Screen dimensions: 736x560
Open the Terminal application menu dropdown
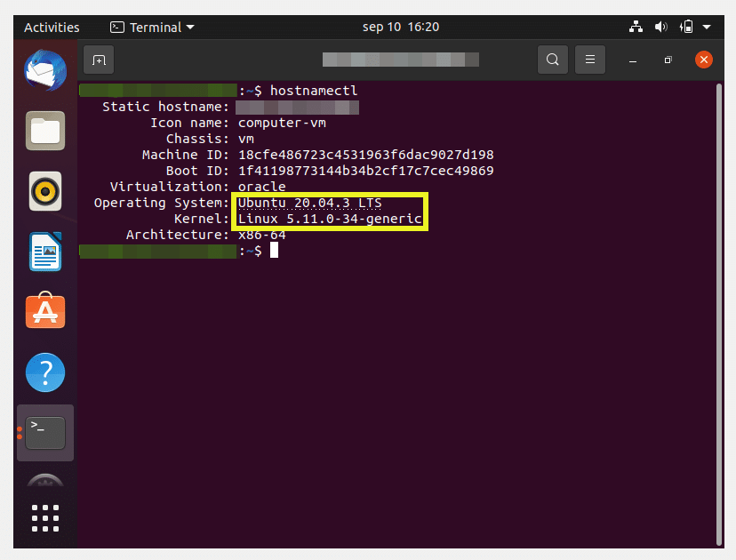(151, 27)
